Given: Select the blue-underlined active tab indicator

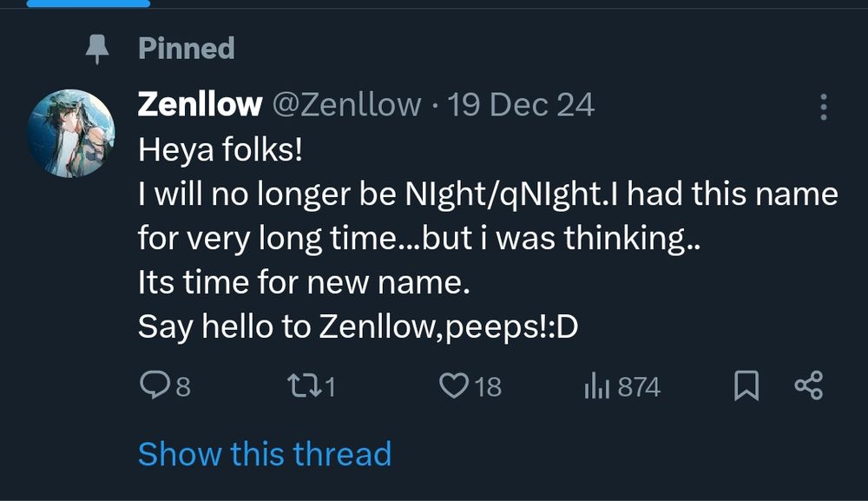Looking at the screenshot, I should [88, 3].
